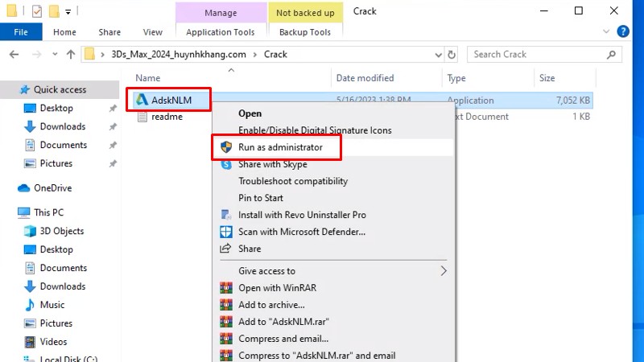The height and width of the screenshot is (362, 644).
Task: Choose Run as administrator from context menu
Action: pyautogui.click(x=280, y=147)
